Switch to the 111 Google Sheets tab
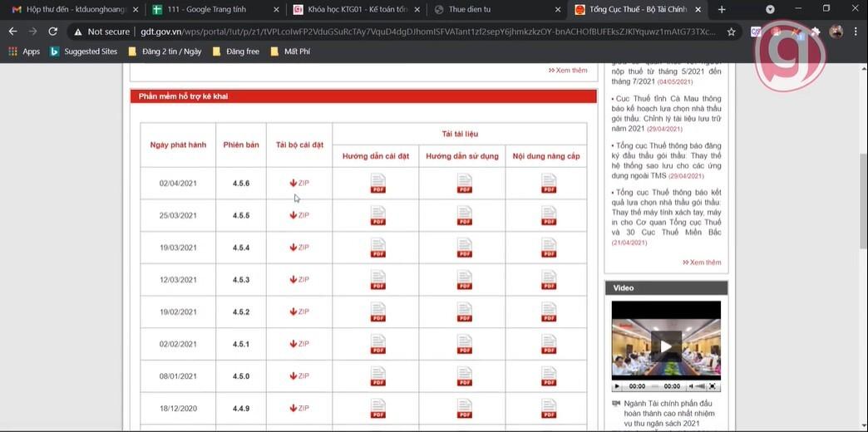This screenshot has width=868, height=432. tap(215, 9)
